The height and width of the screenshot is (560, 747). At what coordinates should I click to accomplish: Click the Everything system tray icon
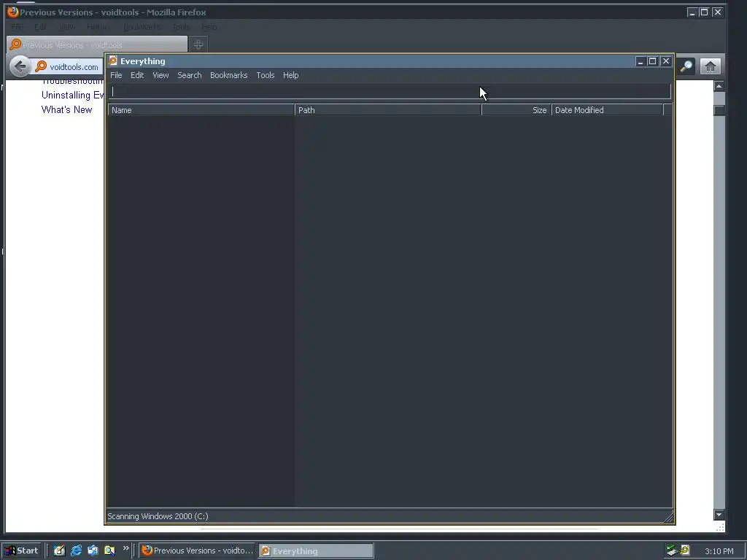pos(685,550)
